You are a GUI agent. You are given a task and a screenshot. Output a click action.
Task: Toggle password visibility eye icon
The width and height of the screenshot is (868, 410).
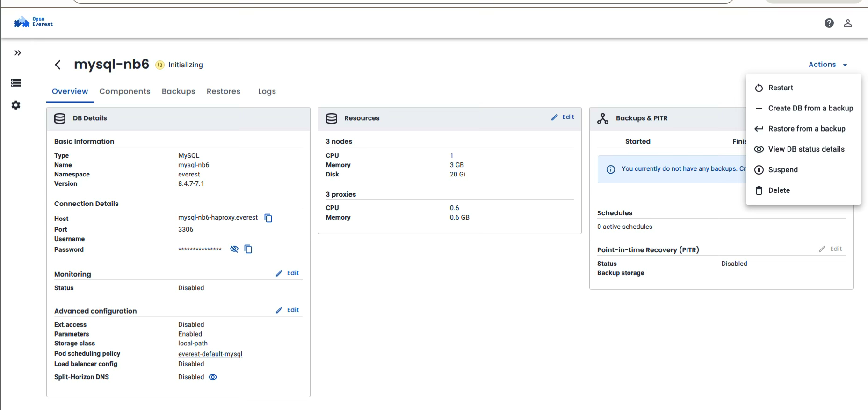point(234,249)
